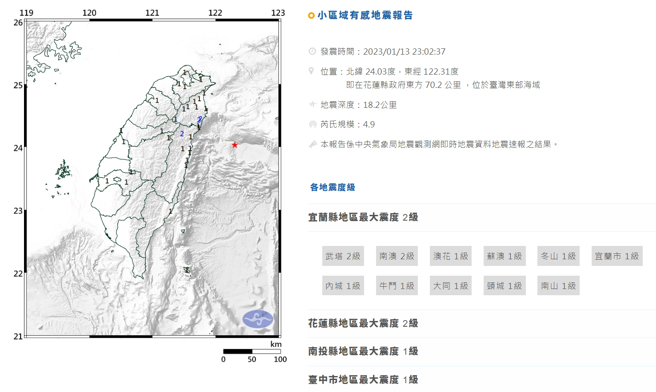This screenshot has width=656, height=392.
Task: Click the pencil icon beside the report note
Action: pos(312,144)
